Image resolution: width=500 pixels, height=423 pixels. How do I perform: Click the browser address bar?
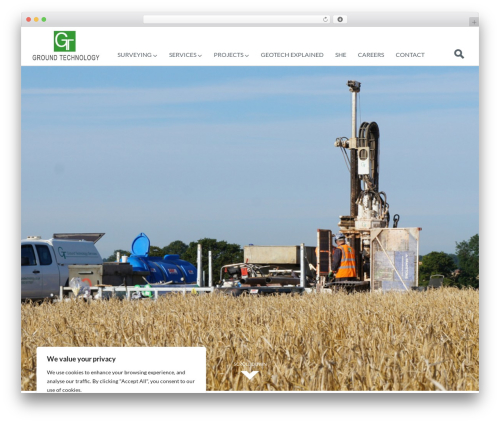click(x=236, y=19)
